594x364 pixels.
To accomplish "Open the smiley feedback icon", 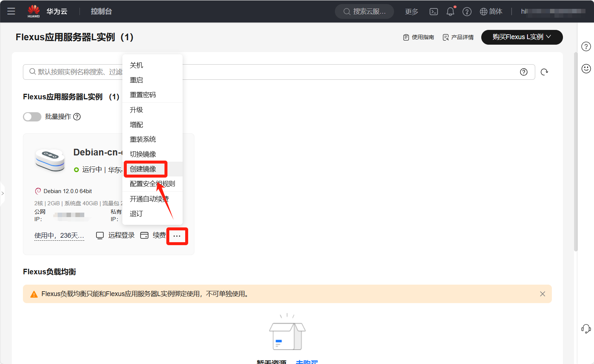I will (x=586, y=69).
